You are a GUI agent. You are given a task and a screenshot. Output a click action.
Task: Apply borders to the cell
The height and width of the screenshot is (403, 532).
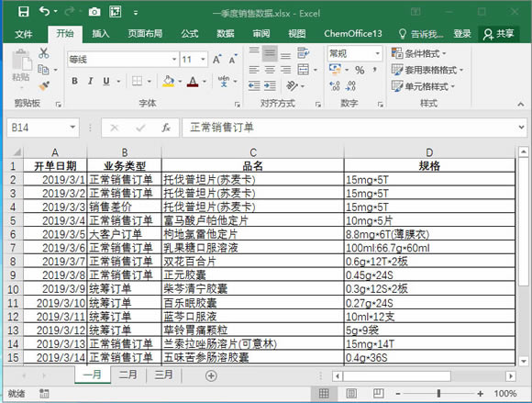tap(137, 81)
